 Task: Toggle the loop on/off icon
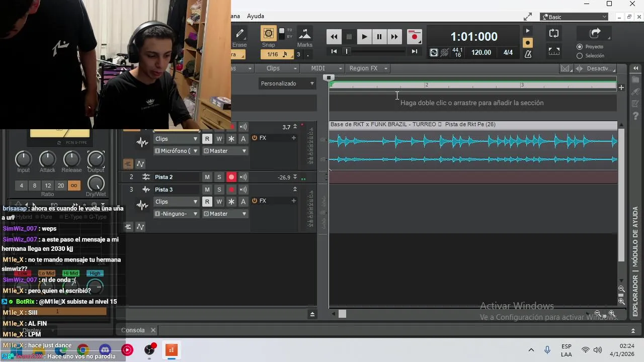[554, 34]
